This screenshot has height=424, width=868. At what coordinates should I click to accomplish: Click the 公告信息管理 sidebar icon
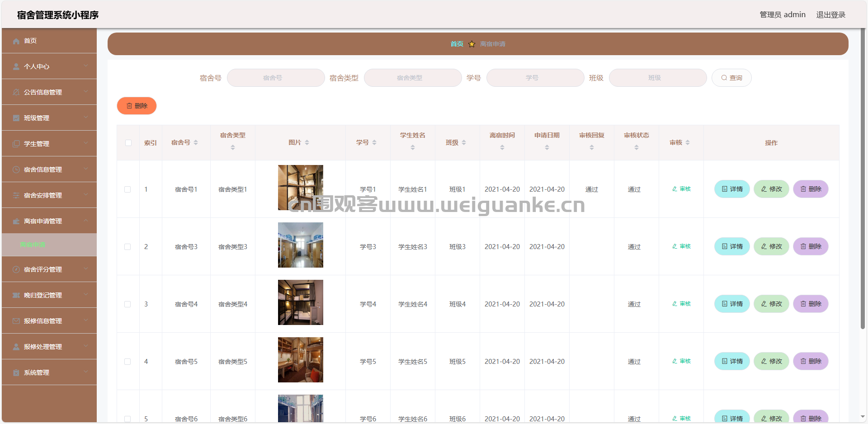click(x=16, y=93)
